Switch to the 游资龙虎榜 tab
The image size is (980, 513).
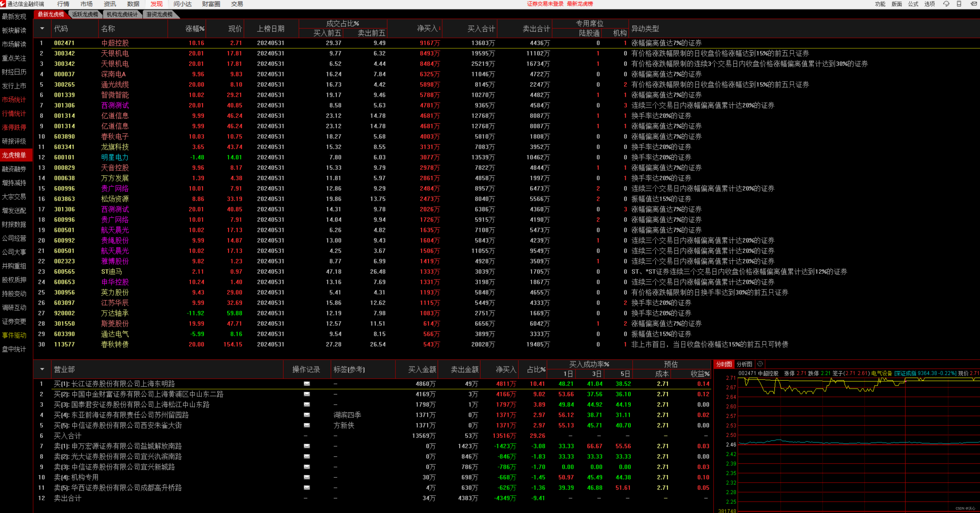[x=160, y=14]
